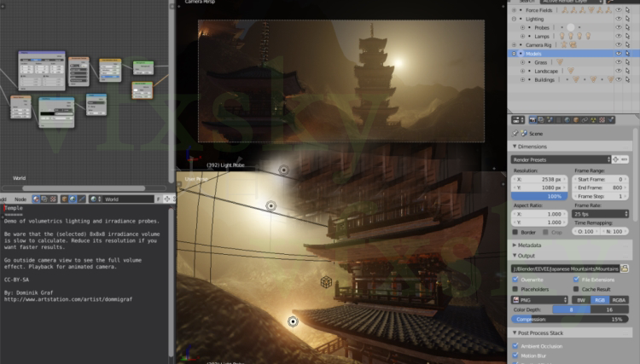Add new world with plus button
640x364 pixels.
pyautogui.click(x=167, y=199)
